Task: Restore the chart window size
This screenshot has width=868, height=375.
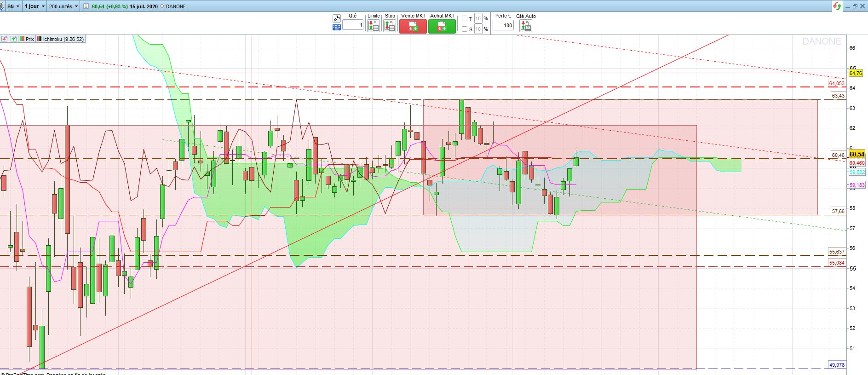Action: pos(855,6)
